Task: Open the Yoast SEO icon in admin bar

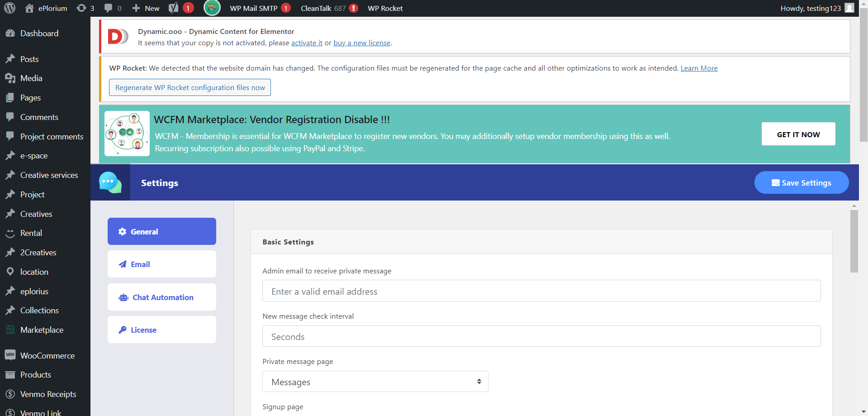Action: coord(173,8)
